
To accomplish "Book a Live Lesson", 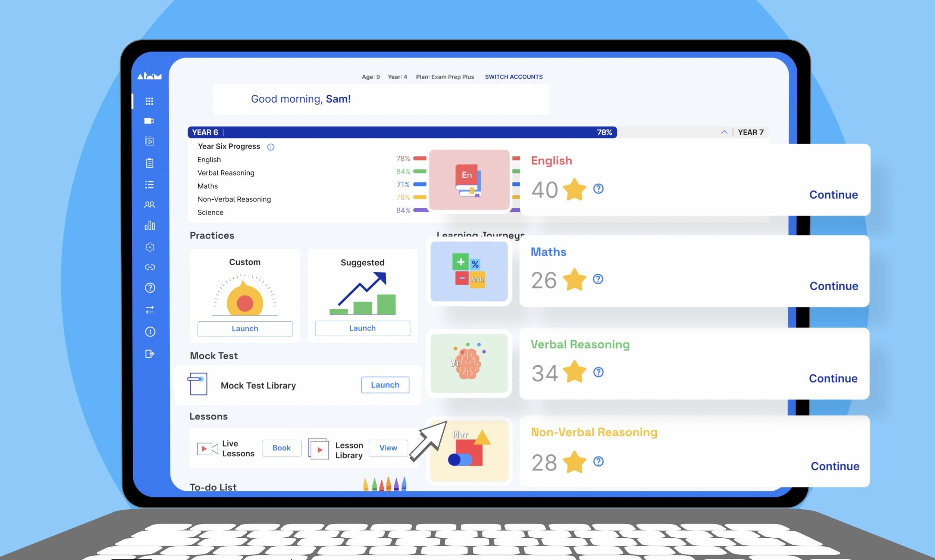I will click(x=281, y=448).
